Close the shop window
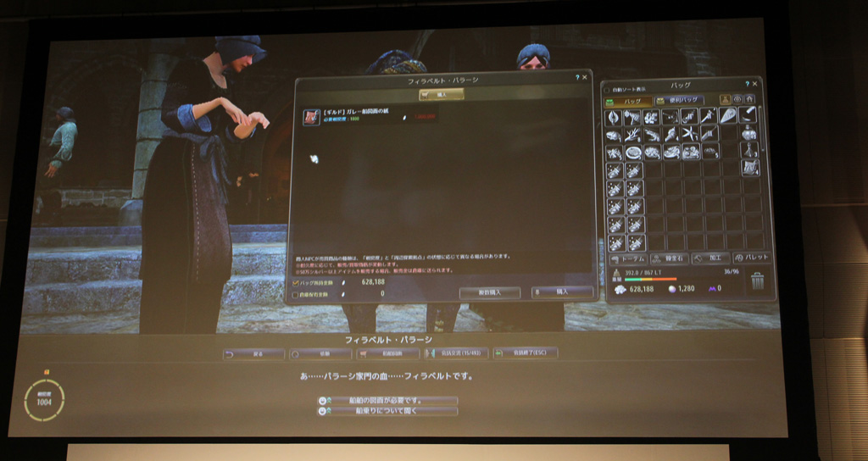This screenshot has width=868, height=461. [585, 77]
